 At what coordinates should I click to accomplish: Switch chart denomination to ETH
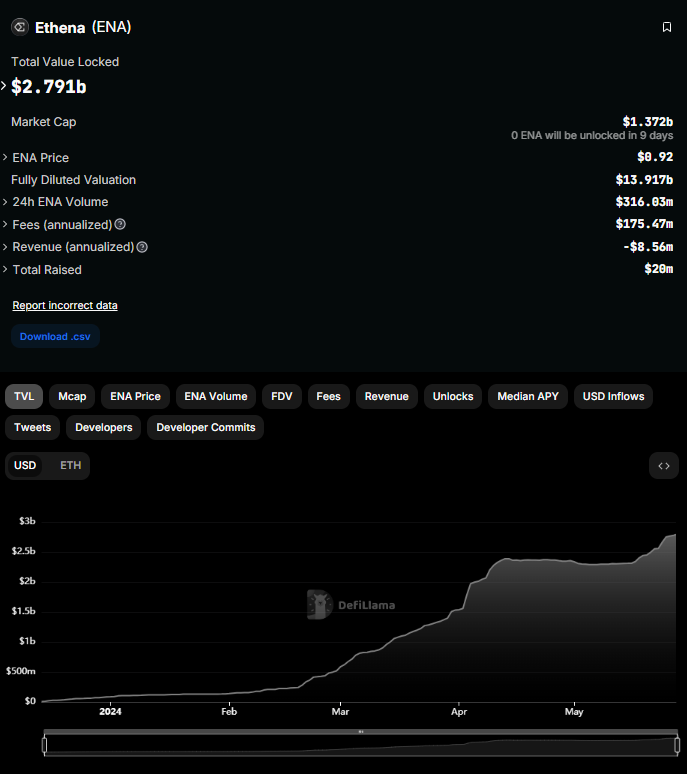click(70, 466)
